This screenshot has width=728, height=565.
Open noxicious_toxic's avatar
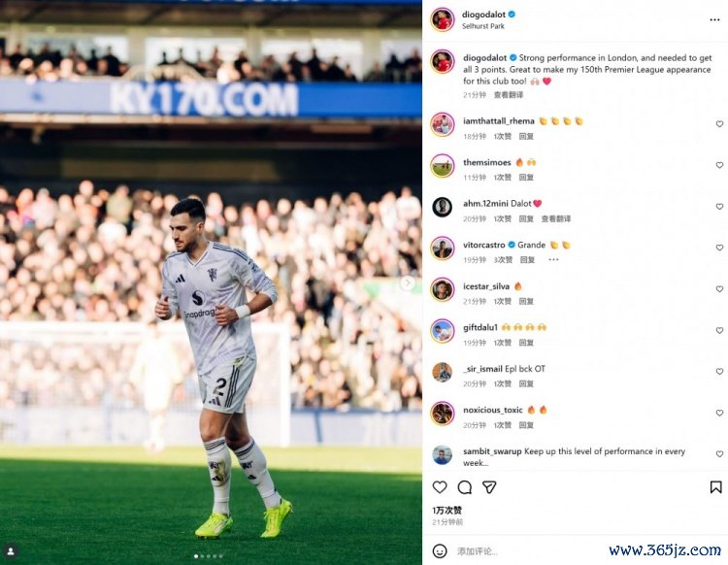(x=442, y=414)
